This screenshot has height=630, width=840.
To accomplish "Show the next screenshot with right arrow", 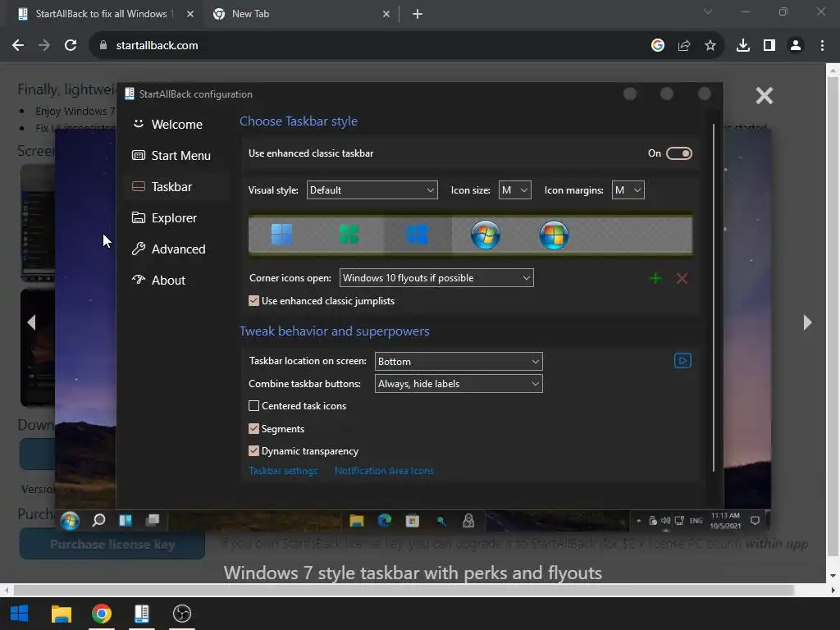I will tap(807, 322).
